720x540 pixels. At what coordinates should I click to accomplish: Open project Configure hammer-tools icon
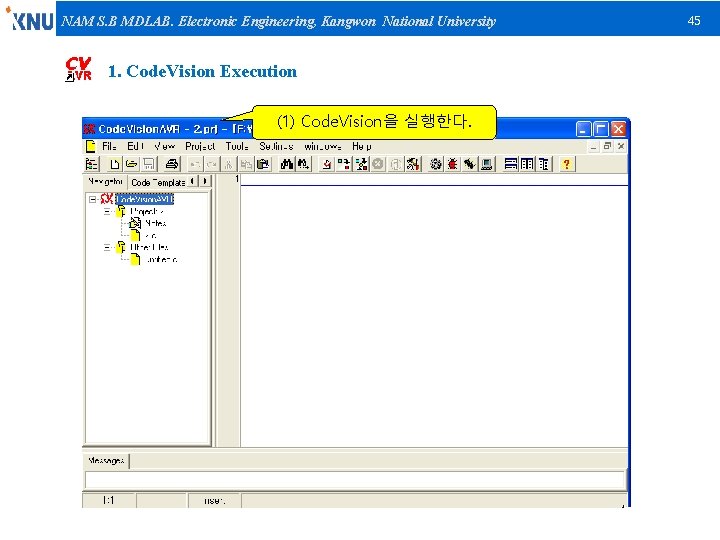pos(413,164)
